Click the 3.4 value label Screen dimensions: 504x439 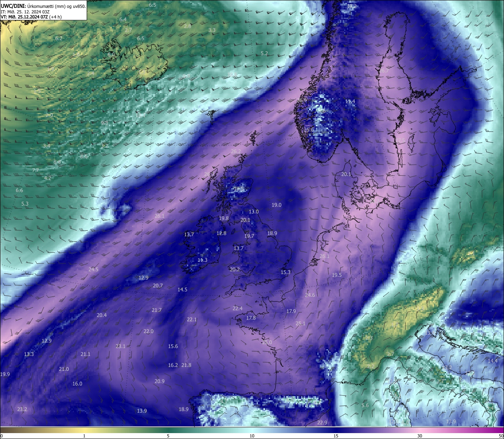(46, 146)
